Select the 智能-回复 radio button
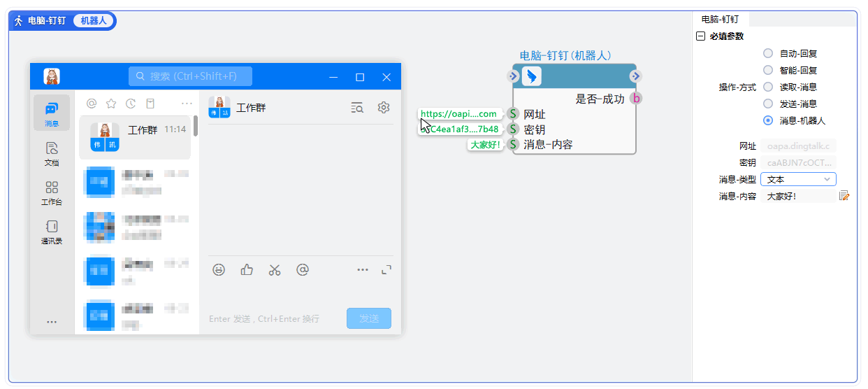868x389 pixels. (x=768, y=70)
